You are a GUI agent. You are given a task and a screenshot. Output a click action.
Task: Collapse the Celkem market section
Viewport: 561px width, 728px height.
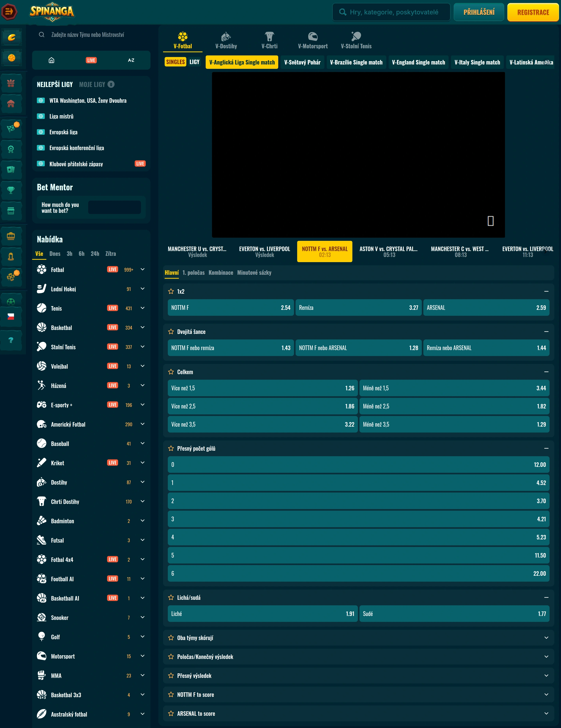click(546, 372)
